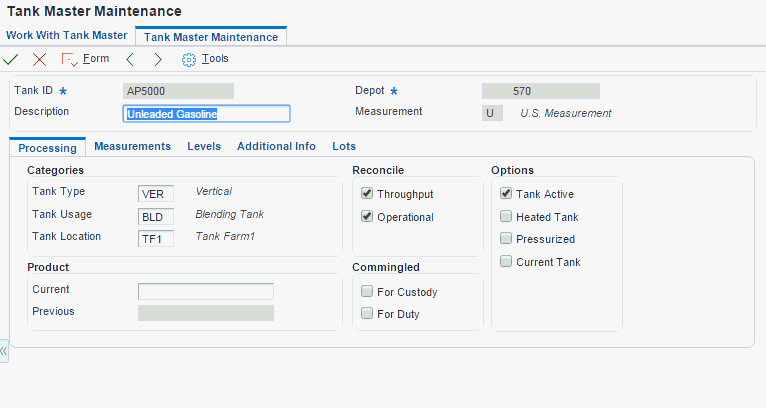Open the Lots tab
The height and width of the screenshot is (408, 766).
click(344, 146)
